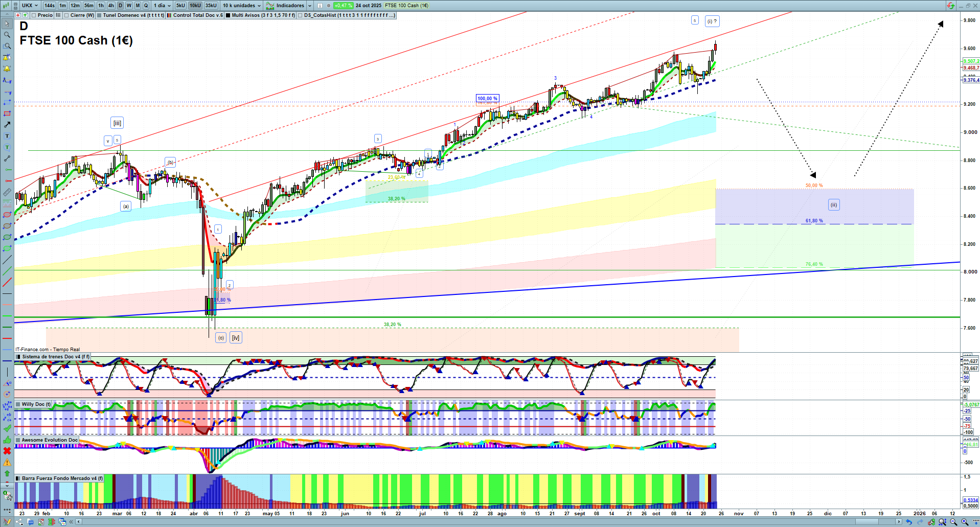Click the 35kU units button
The height and width of the screenshot is (527, 980).
pyautogui.click(x=211, y=6)
